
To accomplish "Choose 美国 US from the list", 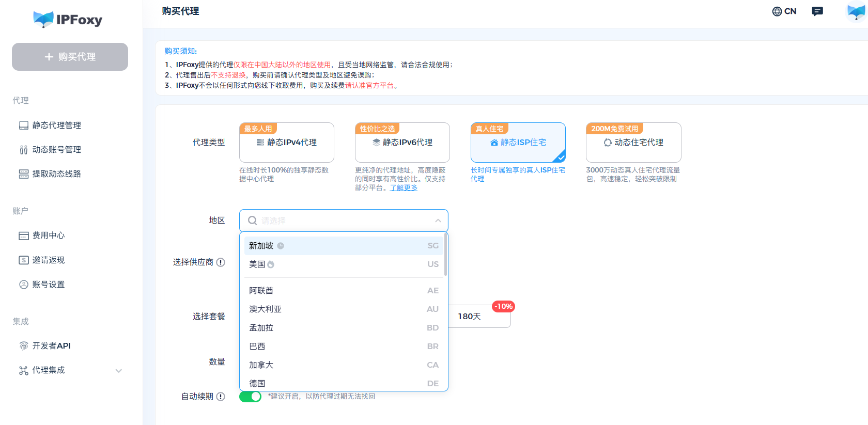I will coord(344,264).
